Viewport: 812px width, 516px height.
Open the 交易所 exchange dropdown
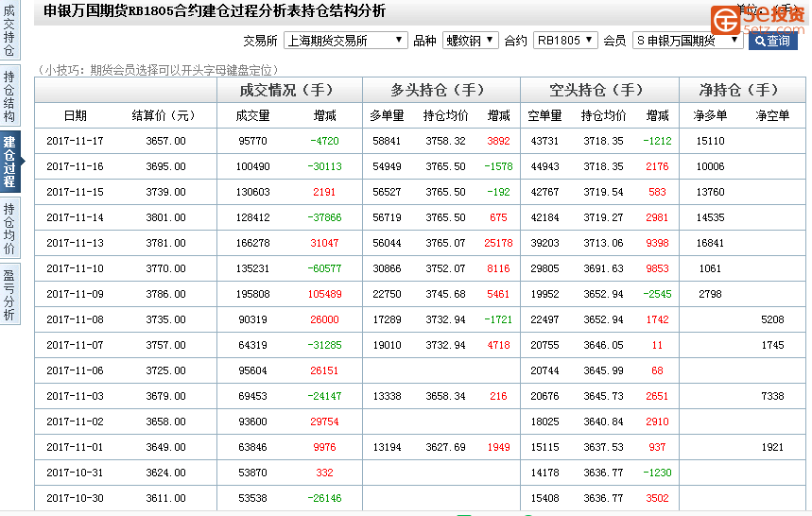(x=345, y=41)
